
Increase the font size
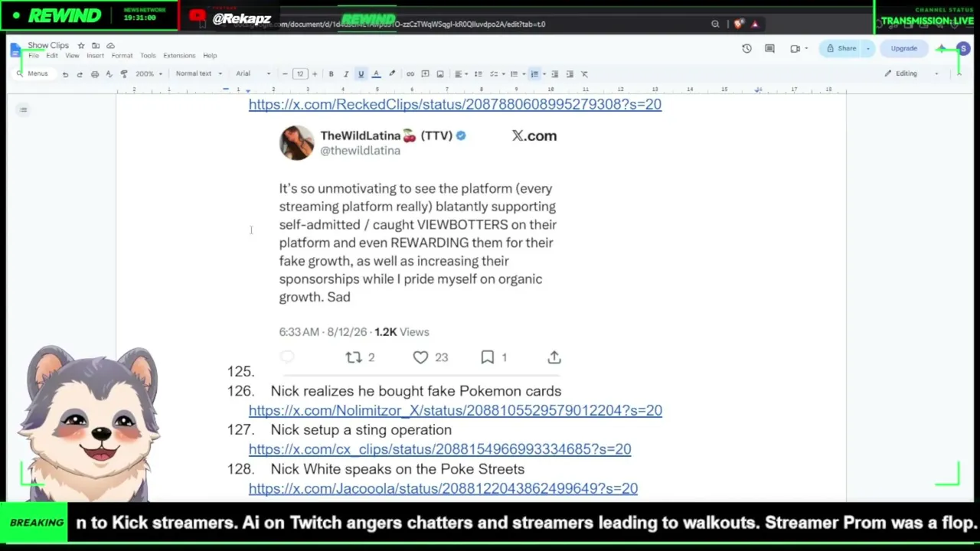point(314,74)
